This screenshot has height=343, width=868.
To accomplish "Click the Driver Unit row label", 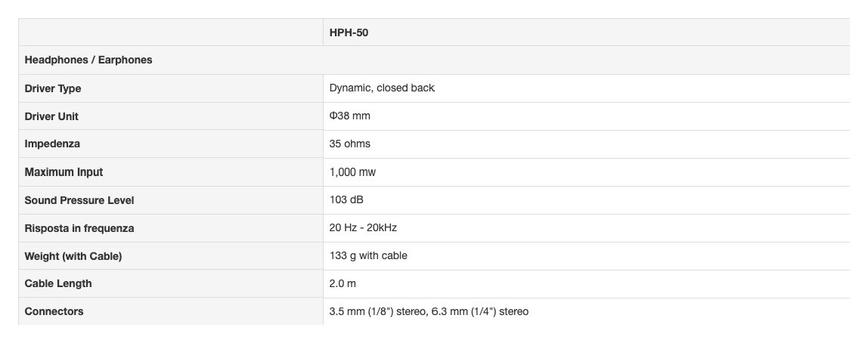I will pyautogui.click(x=51, y=116).
